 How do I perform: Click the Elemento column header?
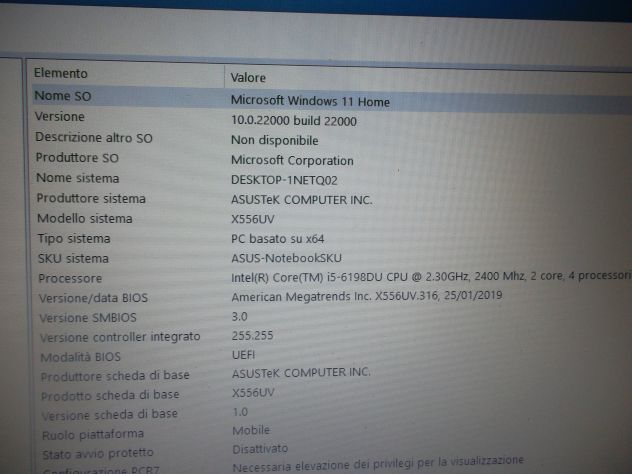(x=61, y=73)
